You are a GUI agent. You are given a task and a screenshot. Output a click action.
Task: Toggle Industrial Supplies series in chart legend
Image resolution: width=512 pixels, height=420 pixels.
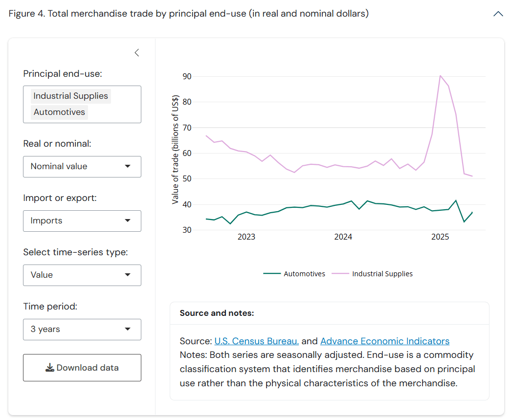(382, 274)
